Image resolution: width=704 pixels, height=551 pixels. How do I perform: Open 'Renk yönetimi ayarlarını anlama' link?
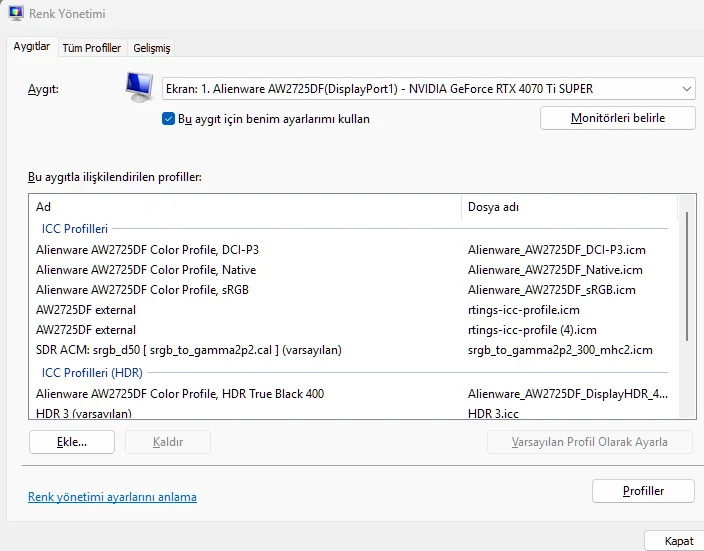(x=112, y=497)
